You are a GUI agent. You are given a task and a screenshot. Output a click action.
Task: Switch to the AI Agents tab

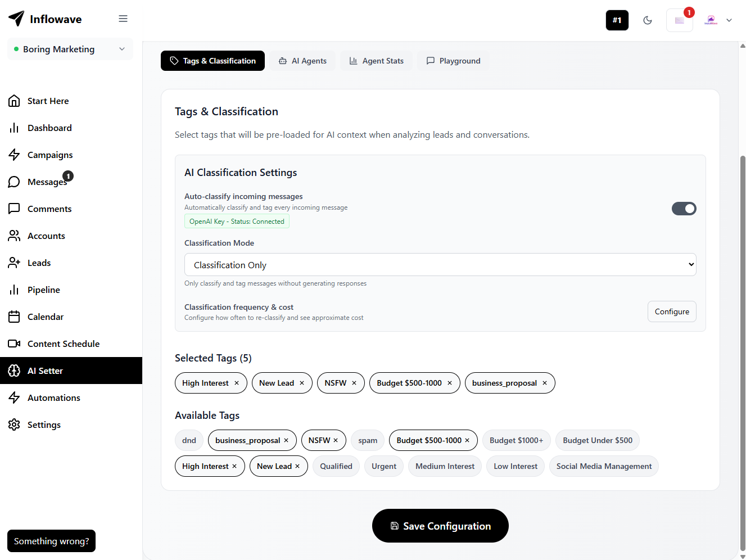click(x=302, y=61)
